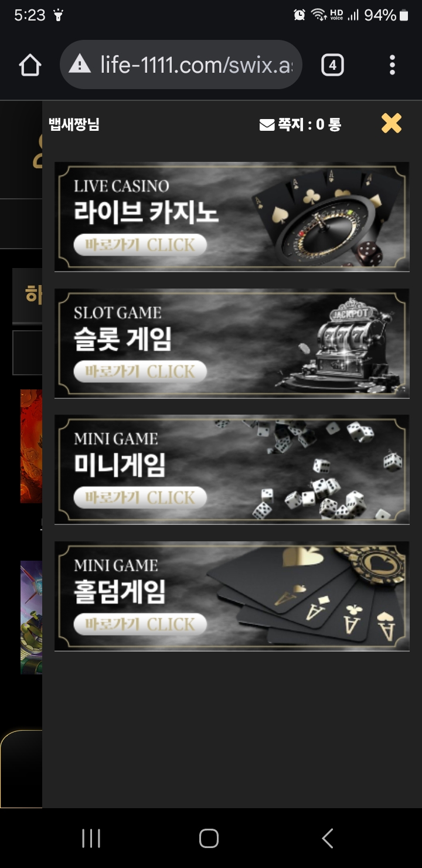Tap the insecure site warning triangle
This screenshot has height=868, width=422.
click(x=80, y=65)
